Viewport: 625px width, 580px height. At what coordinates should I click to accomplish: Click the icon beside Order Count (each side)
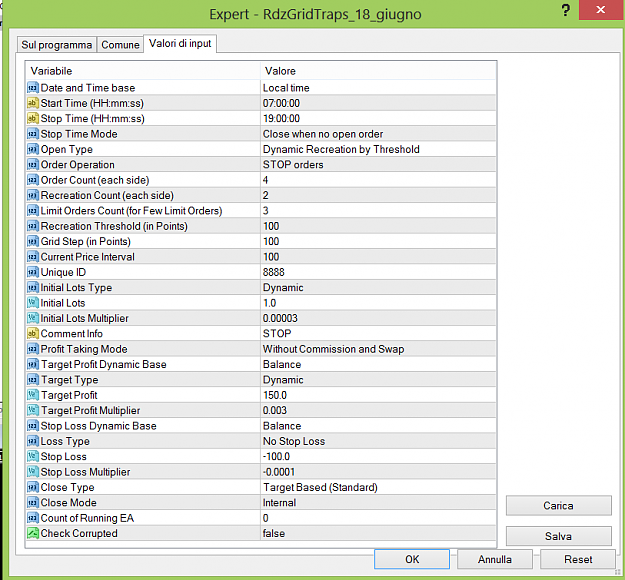point(33,180)
